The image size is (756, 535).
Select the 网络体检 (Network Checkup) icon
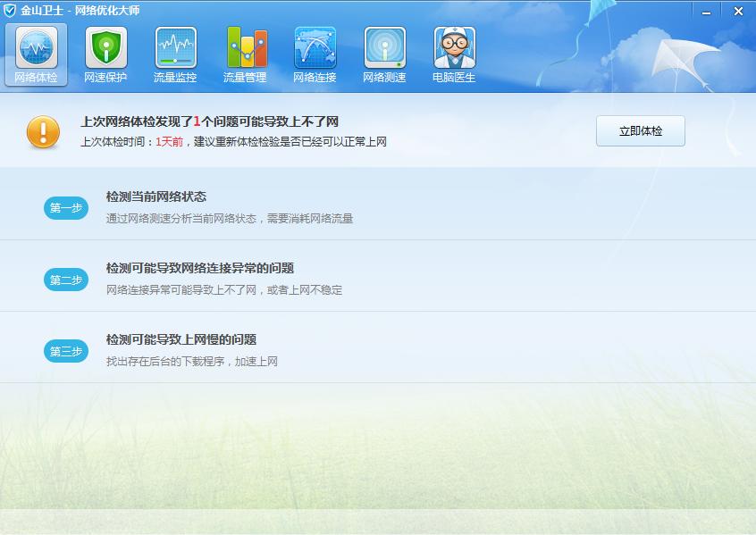click(36, 52)
